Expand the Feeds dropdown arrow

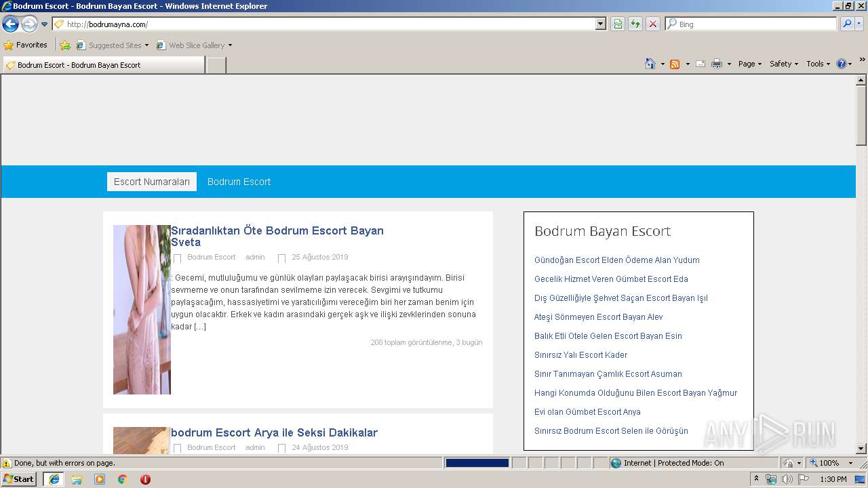pyautogui.click(x=688, y=64)
